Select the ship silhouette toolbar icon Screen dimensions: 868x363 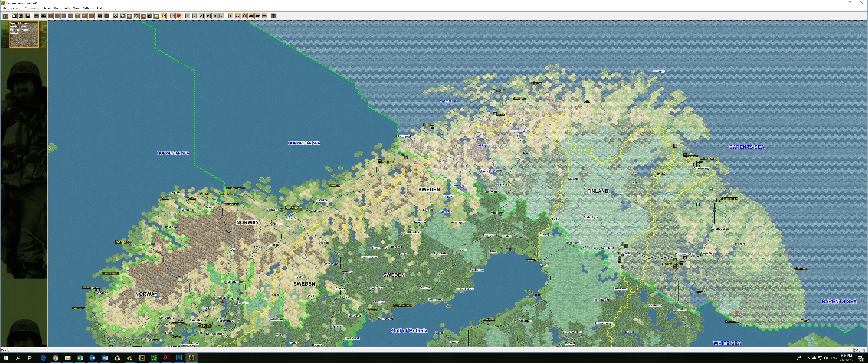(43, 16)
